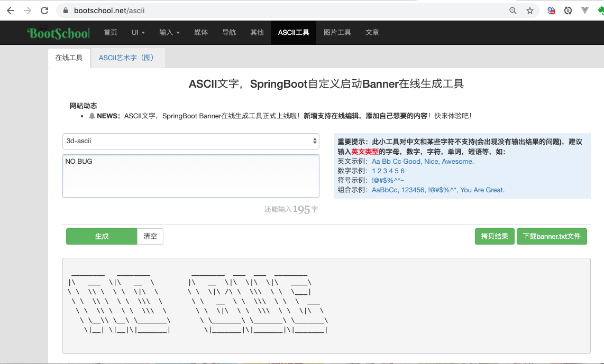
Task: Click the bell icon next to NEWS
Action: click(91, 116)
